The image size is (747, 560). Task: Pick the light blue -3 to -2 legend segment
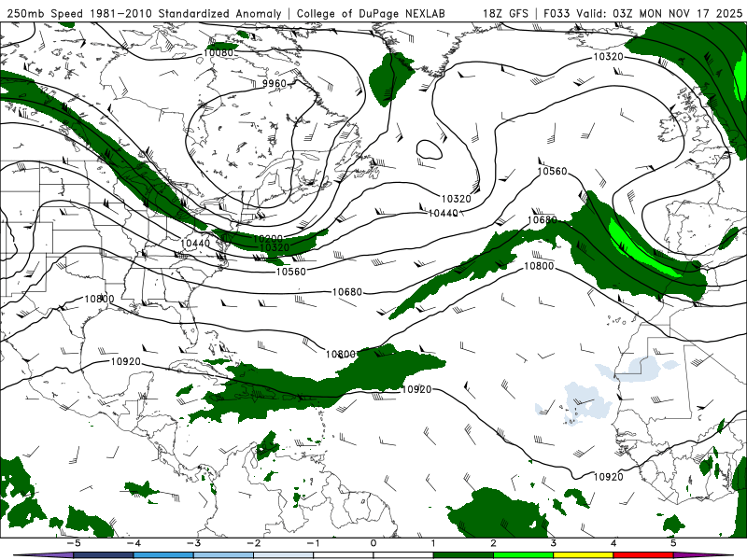223,555
